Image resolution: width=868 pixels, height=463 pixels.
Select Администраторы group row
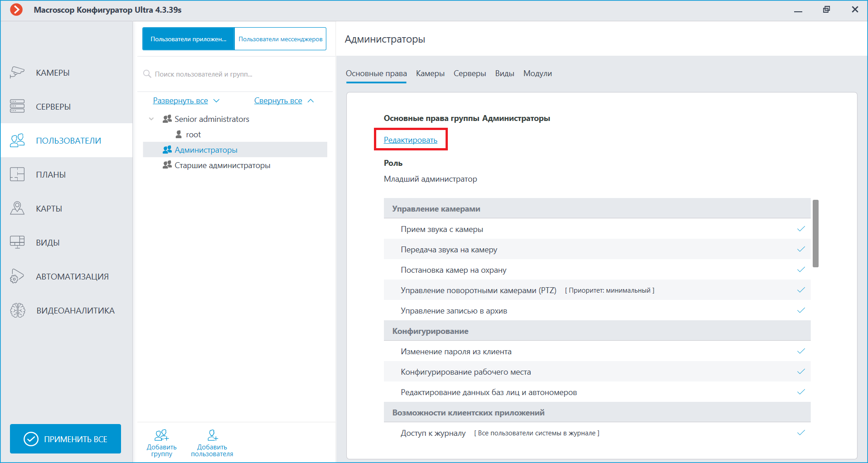pos(235,150)
